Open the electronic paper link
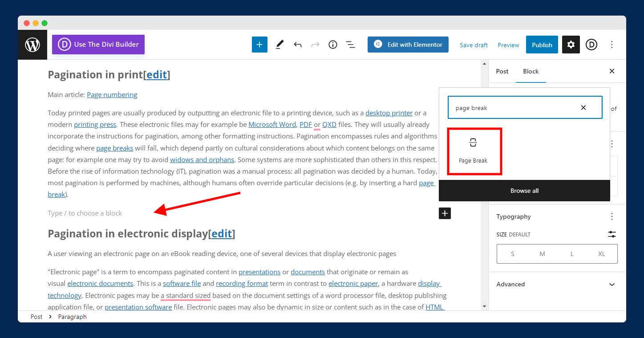 [353, 283]
